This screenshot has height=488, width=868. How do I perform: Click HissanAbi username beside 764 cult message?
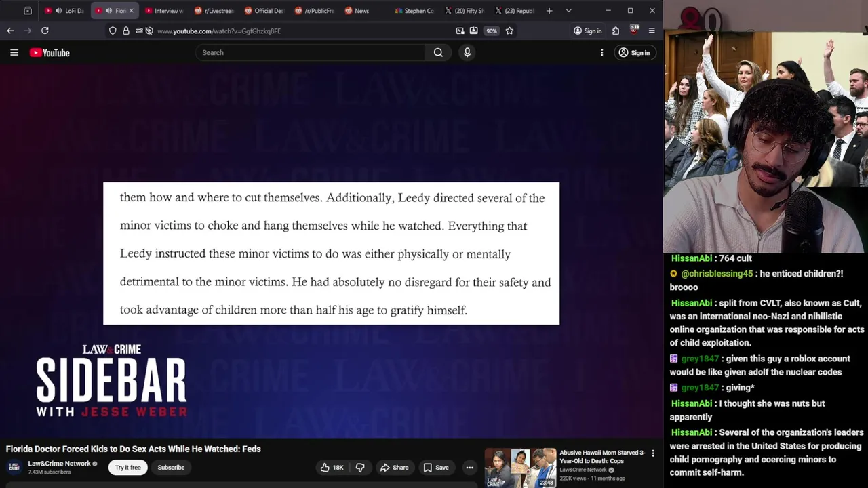(692, 258)
